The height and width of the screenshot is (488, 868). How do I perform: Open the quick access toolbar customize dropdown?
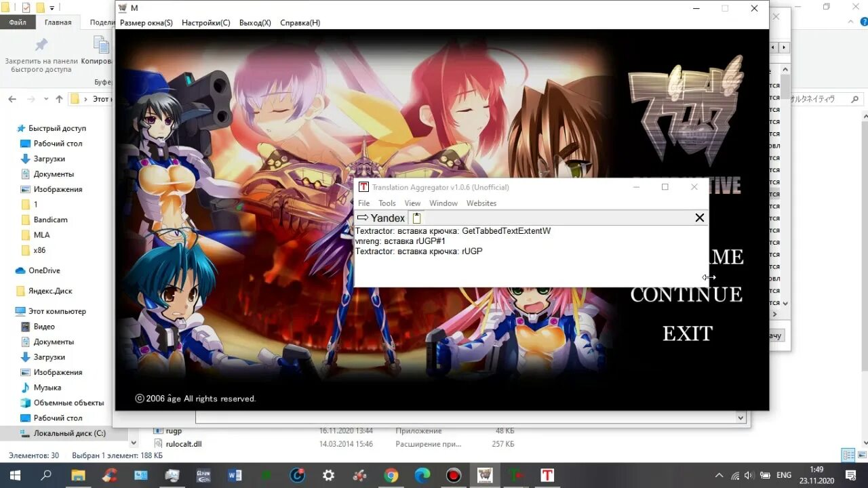point(52,7)
